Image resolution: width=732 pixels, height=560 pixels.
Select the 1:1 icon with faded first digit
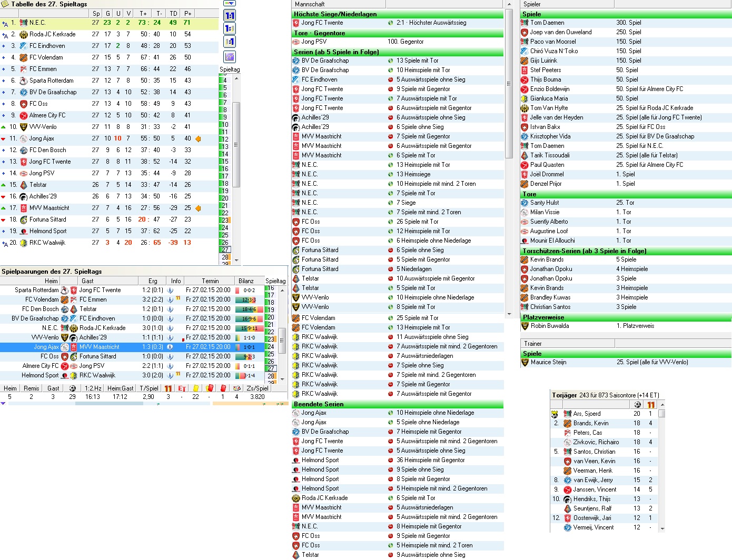(x=230, y=42)
